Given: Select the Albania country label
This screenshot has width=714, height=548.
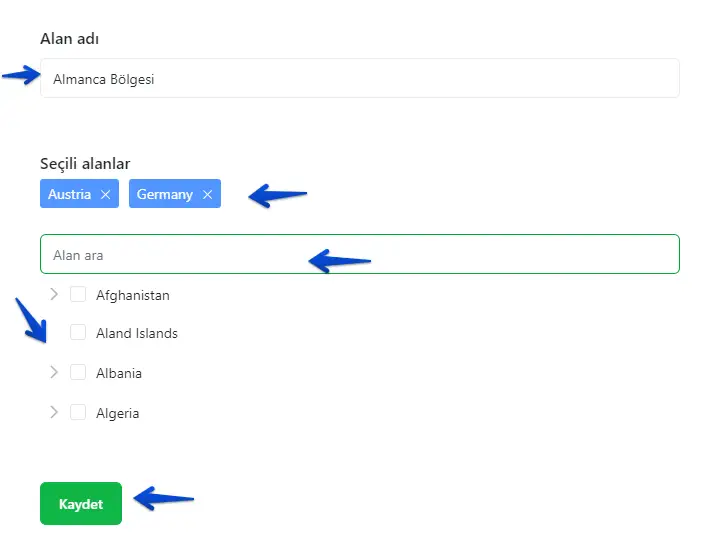Looking at the screenshot, I should [x=119, y=373].
